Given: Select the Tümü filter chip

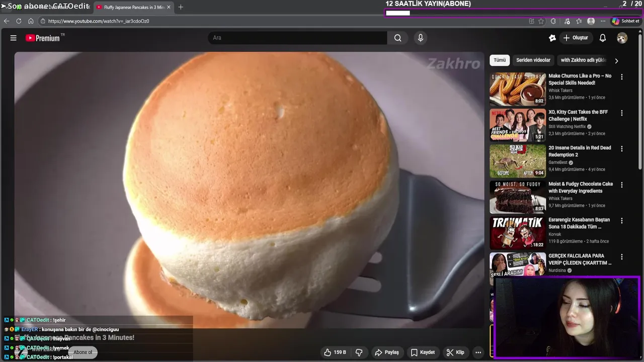Looking at the screenshot, I should click(x=500, y=60).
